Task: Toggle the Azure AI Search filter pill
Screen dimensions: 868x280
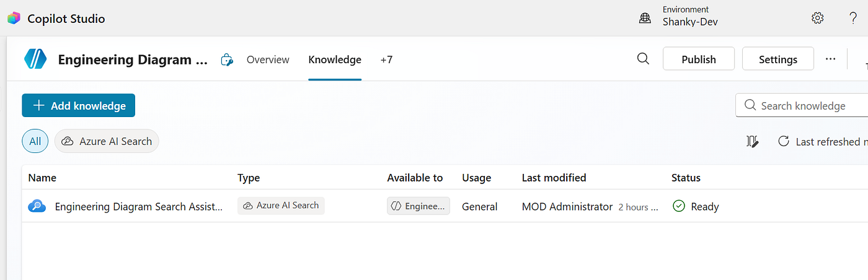Action: 107,141
